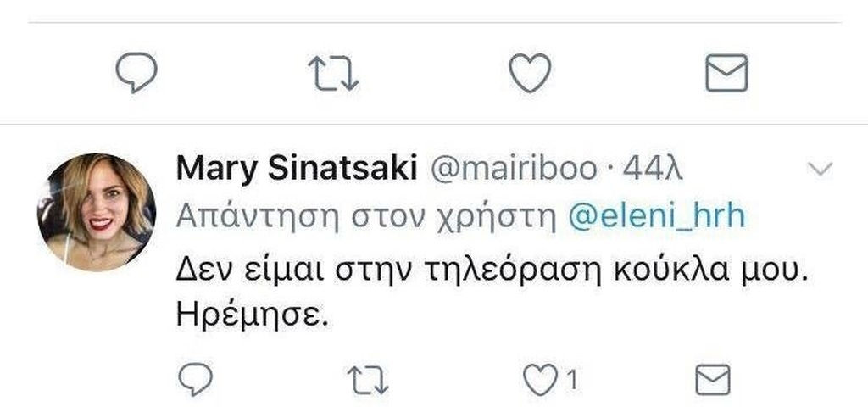Open the Mary Sinatsaki display name link
868x418 pixels.
[x=296, y=169]
